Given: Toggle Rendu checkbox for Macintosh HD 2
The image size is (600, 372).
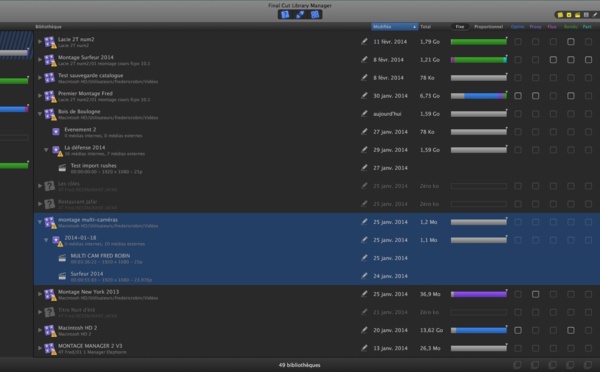Looking at the screenshot, I should tap(571, 330).
